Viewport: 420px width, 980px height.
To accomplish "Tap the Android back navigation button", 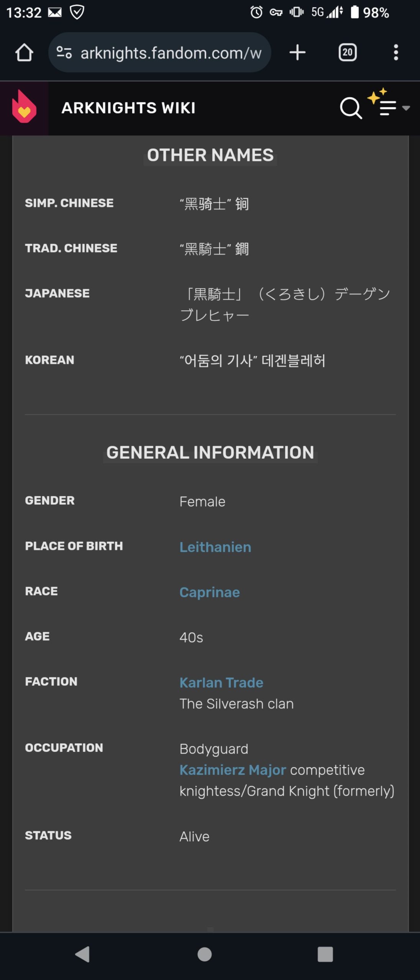I will click(x=83, y=954).
